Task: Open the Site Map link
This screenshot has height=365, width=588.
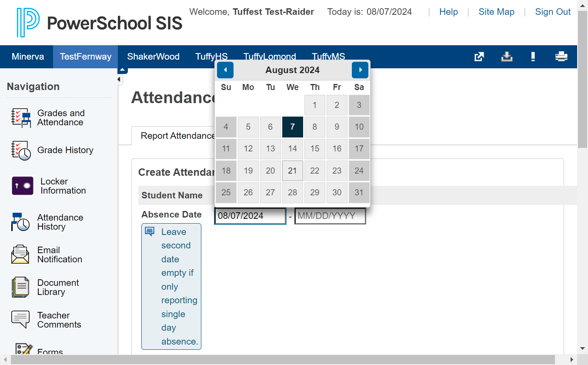Action: pos(496,12)
